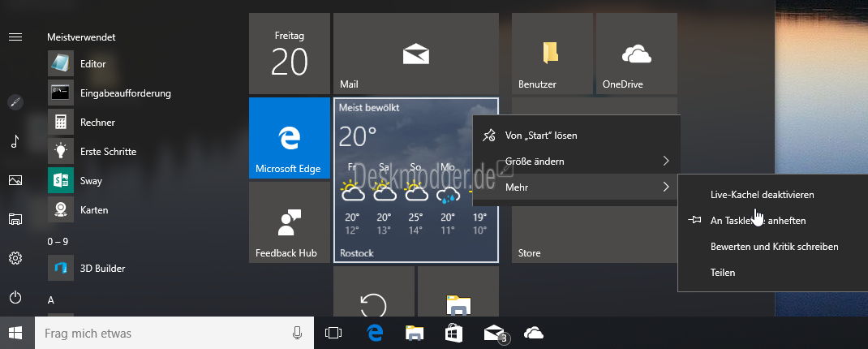
Task: Open Store from the taskbar
Action: [454, 333]
